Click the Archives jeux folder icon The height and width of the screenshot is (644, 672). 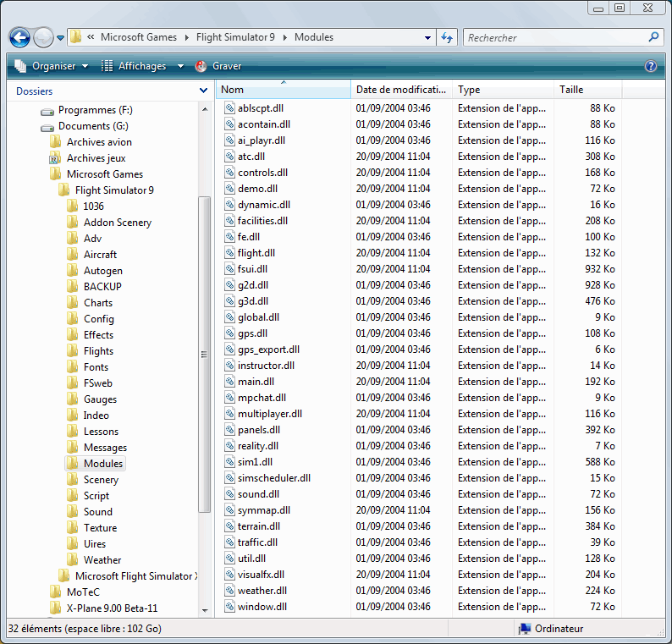coord(55,158)
